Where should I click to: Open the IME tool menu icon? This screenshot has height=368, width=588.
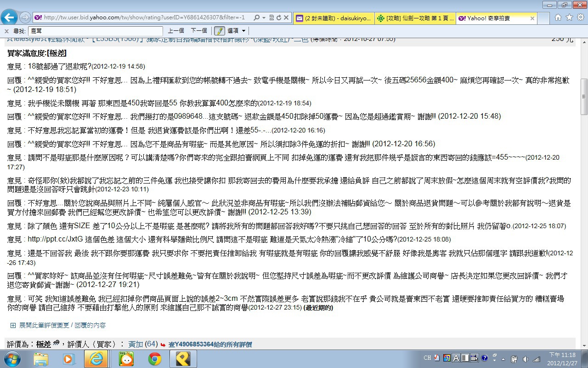point(474,358)
